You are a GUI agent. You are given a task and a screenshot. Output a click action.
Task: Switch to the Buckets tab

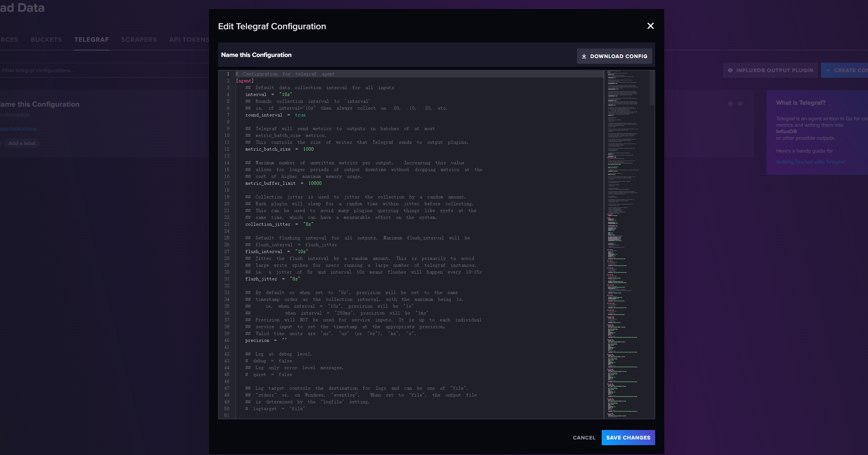coord(46,39)
